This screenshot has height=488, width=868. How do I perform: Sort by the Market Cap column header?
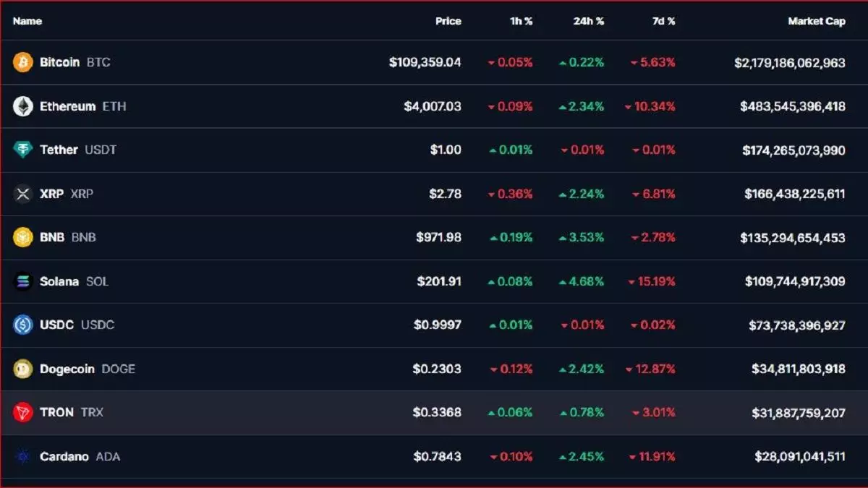click(x=816, y=21)
